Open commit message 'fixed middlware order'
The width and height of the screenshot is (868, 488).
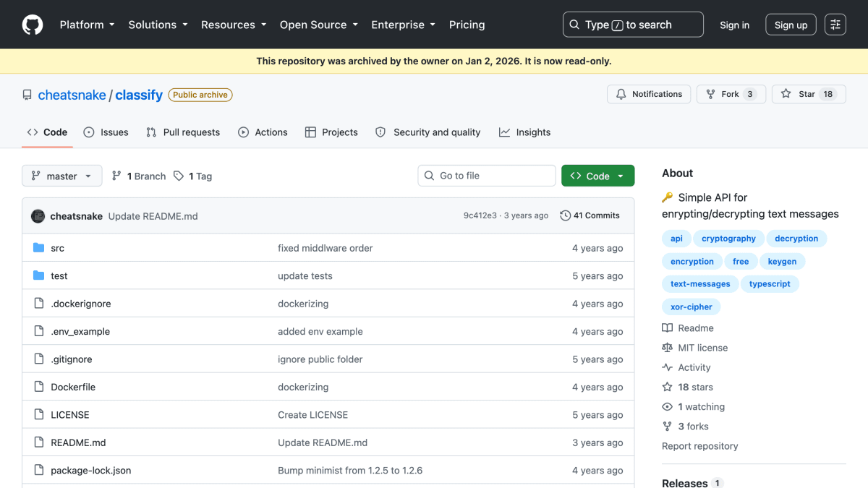325,248
